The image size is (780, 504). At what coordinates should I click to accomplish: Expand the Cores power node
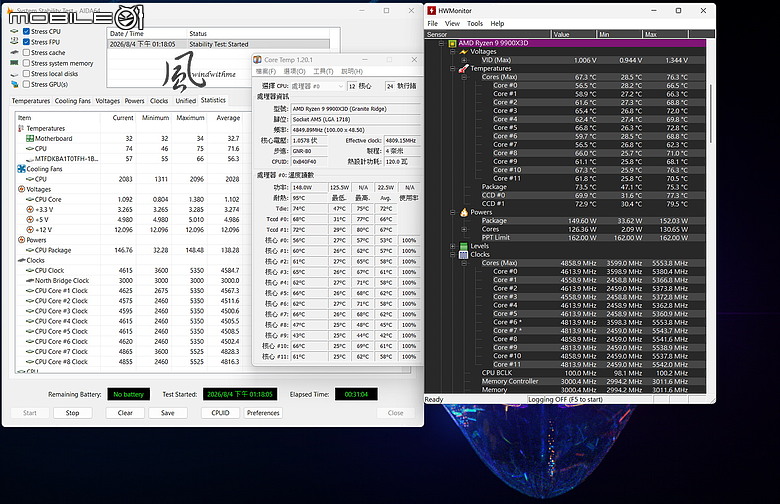[x=464, y=229]
